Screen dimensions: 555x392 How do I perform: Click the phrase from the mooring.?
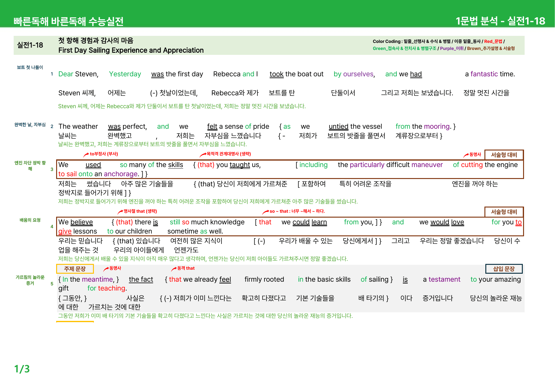[423, 127]
